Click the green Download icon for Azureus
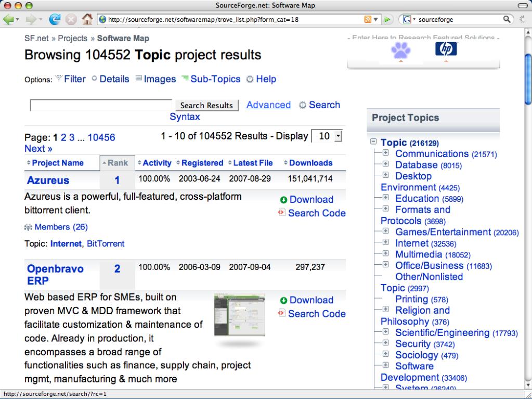This screenshot has width=532, height=399. pos(283,200)
